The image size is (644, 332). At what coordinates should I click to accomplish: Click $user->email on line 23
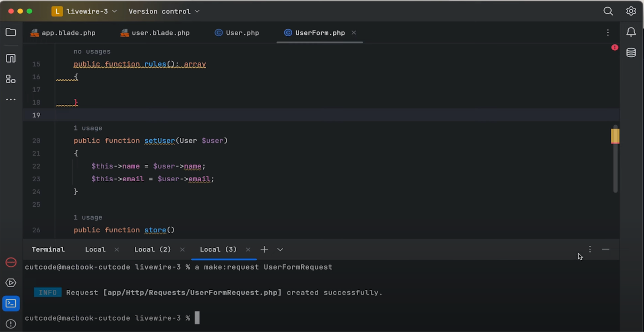tap(184, 179)
